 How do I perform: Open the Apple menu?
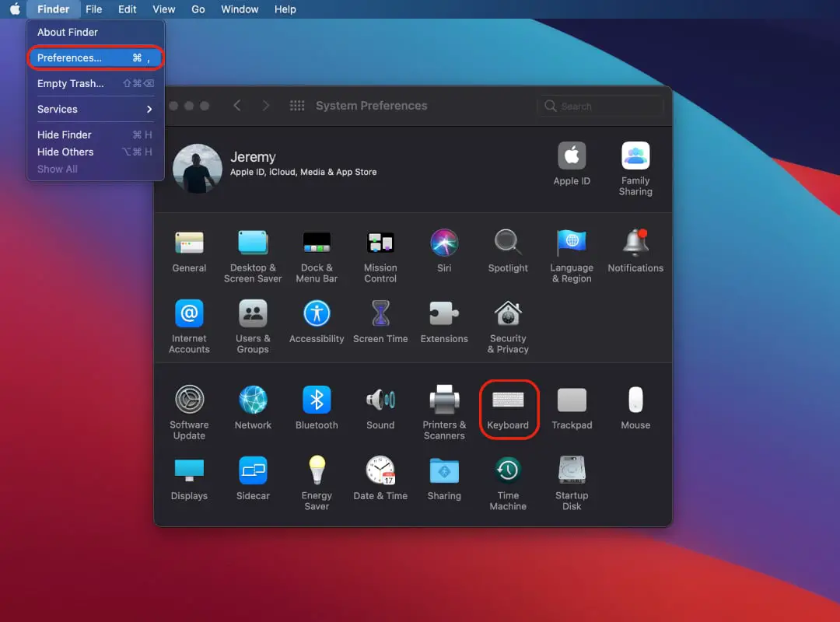(x=15, y=9)
